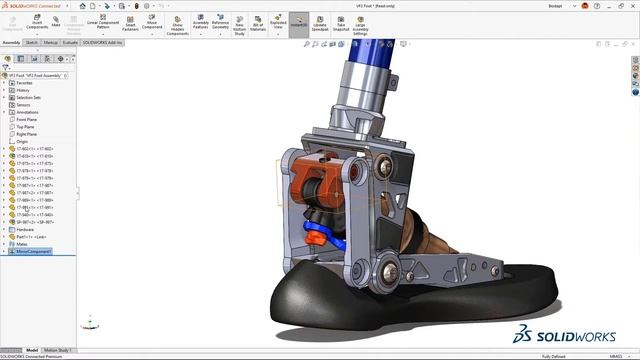Select Selection Sets in the tree

pos(28,98)
